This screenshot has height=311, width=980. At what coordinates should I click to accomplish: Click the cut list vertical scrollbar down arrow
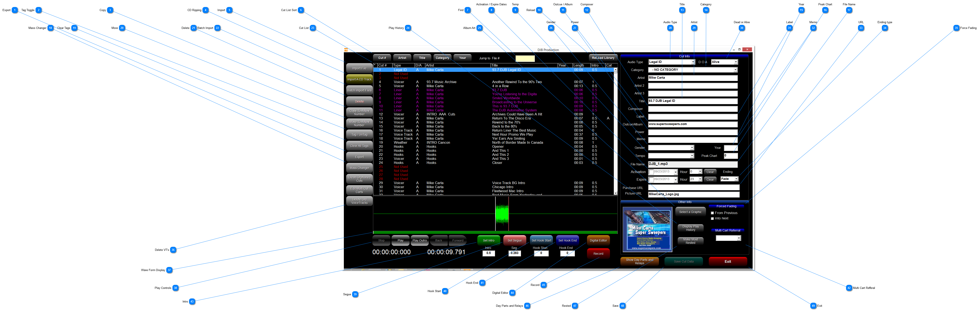pos(615,193)
